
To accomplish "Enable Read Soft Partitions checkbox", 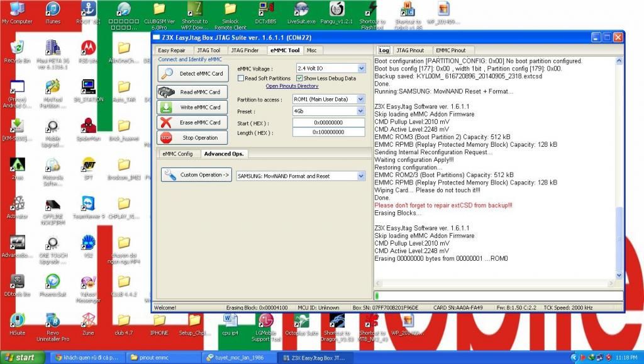I will 241,78.
